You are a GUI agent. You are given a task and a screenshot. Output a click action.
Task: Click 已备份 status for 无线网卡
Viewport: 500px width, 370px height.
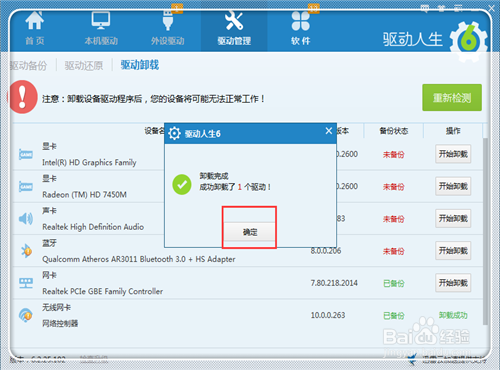click(394, 315)
